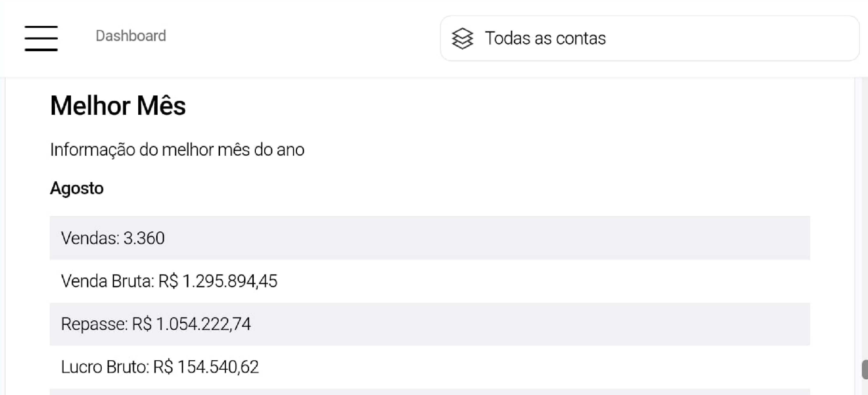Click the 3.360 sales count value

pos(144,238)
